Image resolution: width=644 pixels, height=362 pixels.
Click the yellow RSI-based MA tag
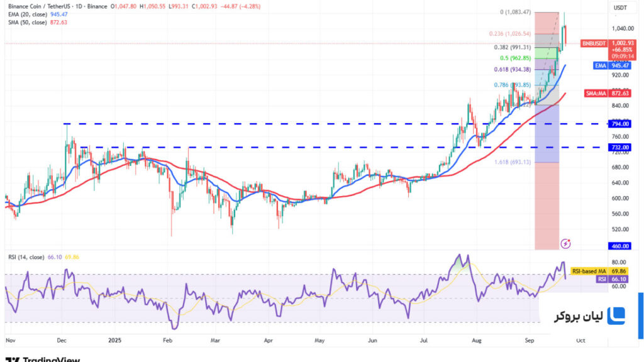[589, 271]
